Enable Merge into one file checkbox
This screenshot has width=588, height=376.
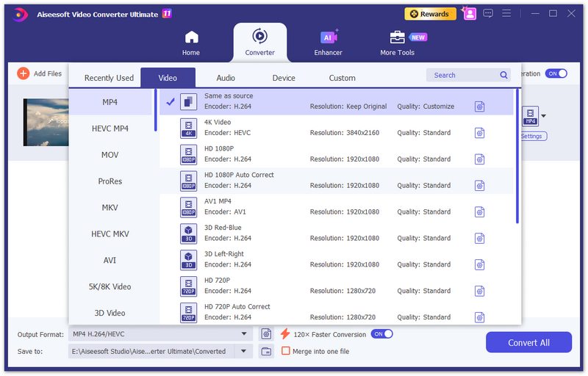[286, 351]
